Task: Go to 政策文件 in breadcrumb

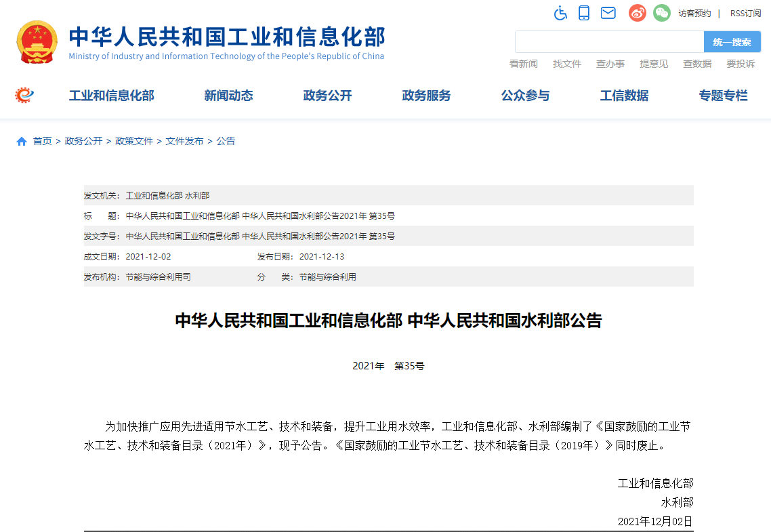Action: point(134,142)
